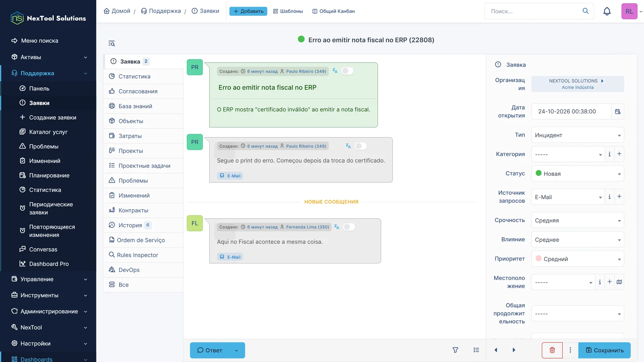The image size is (644, 362).
Task: Open location map icon
Action: click(619, 282)
